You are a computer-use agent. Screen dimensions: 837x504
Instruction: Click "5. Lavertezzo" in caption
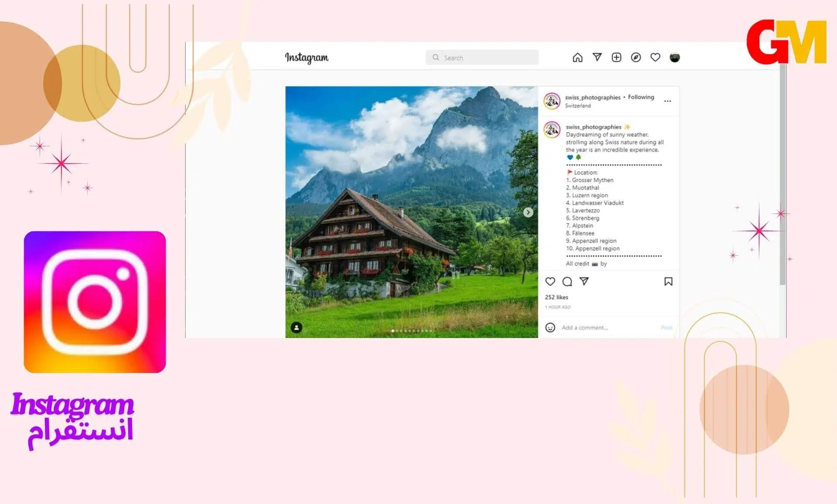pyautogui.click(x=583, y=210)
